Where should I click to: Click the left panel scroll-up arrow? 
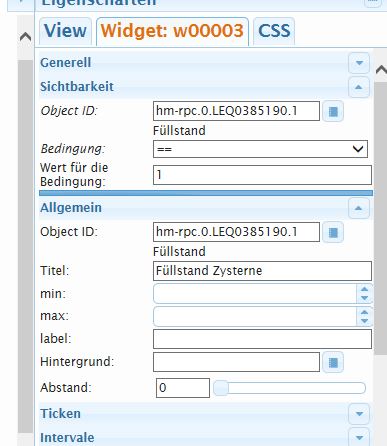[x=26, y=37]
